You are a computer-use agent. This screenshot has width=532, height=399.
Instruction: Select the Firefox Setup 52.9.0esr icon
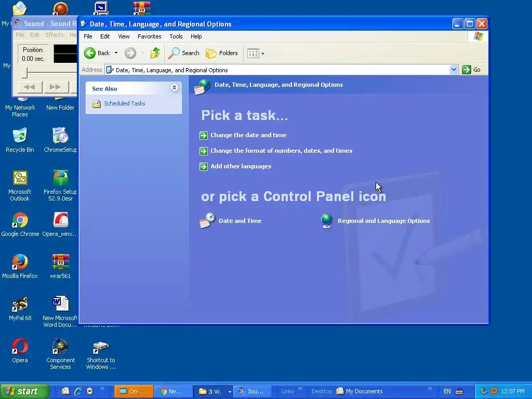tap(60, 185)
